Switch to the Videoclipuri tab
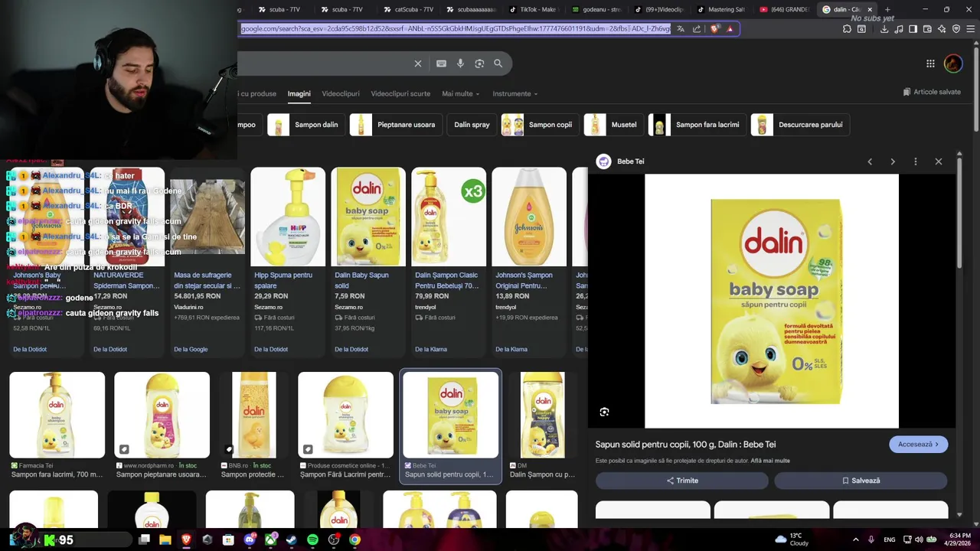This screenshot has width=980, height=551. click(341, 94)
